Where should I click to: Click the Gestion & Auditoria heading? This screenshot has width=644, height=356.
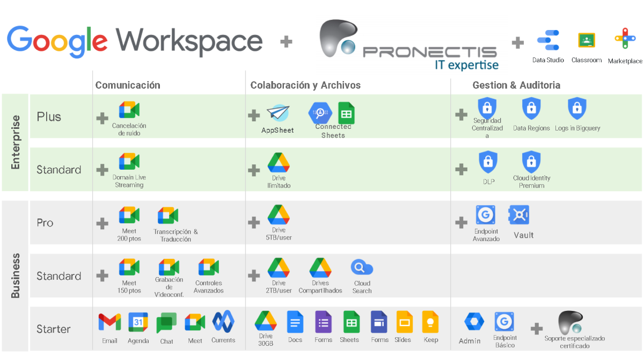point(516,85)
